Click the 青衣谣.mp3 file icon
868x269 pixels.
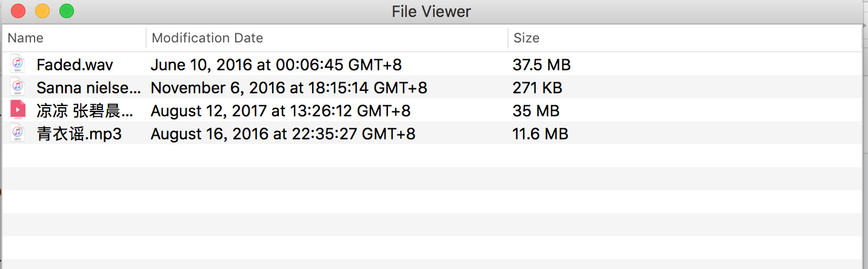(x=18, y=133)
